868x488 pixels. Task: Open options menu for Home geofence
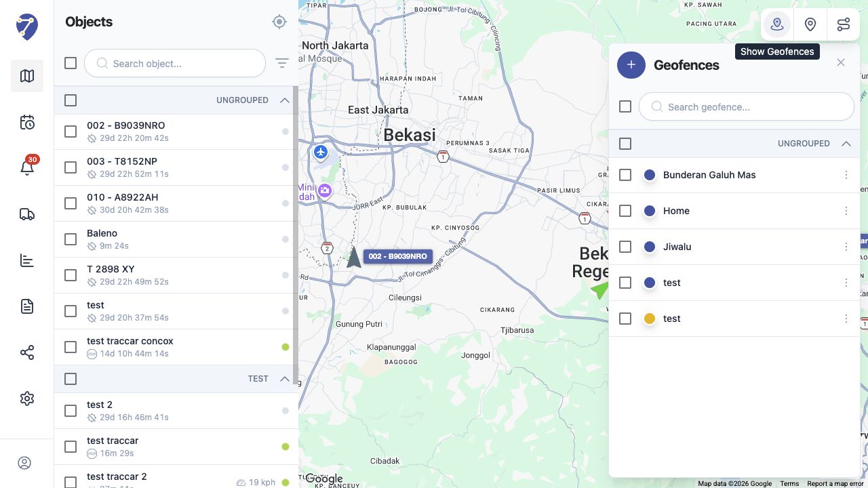pyautogui.click(x=846, y=211)
